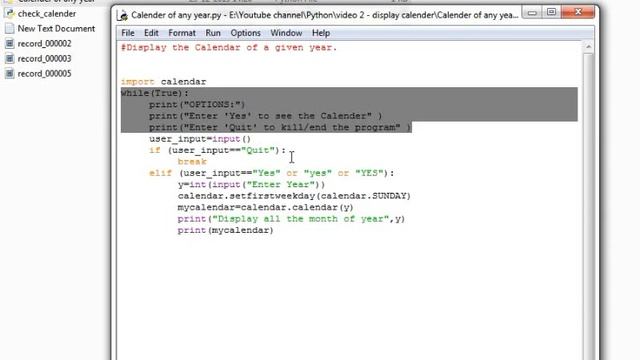Minimize the IDLE editor window

[x=532, y=13]
